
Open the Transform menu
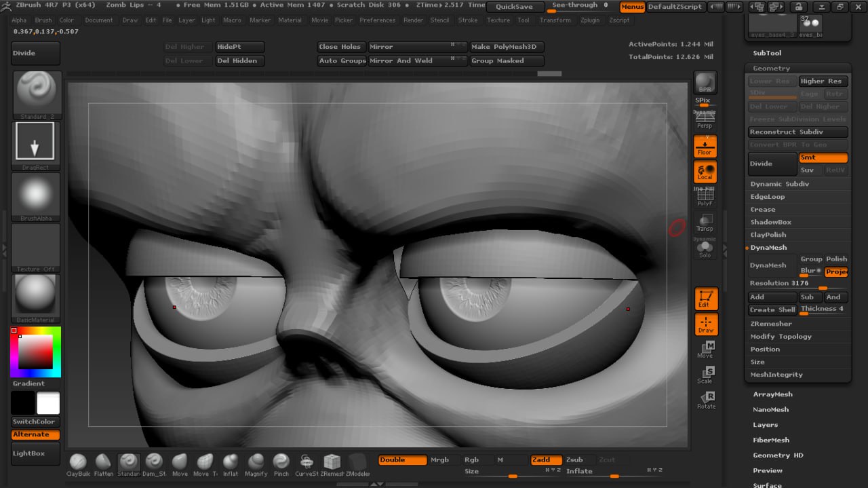click(x=555, y=20)
